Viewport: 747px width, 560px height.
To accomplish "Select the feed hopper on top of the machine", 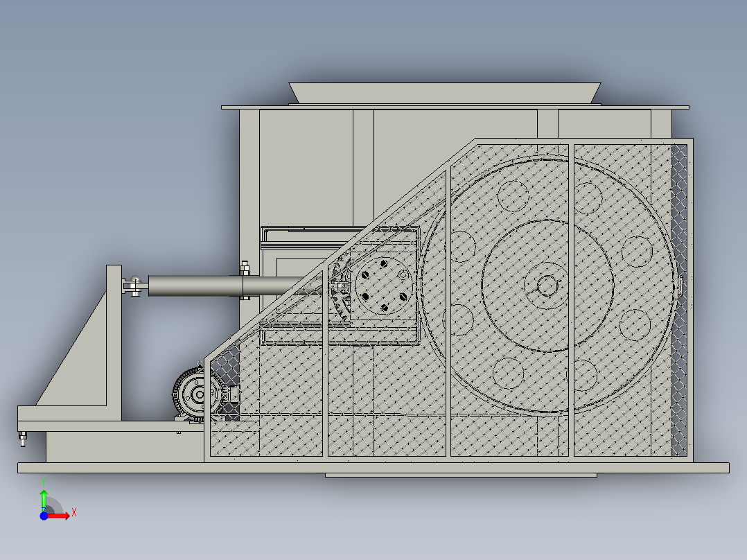I will (444, 93).
